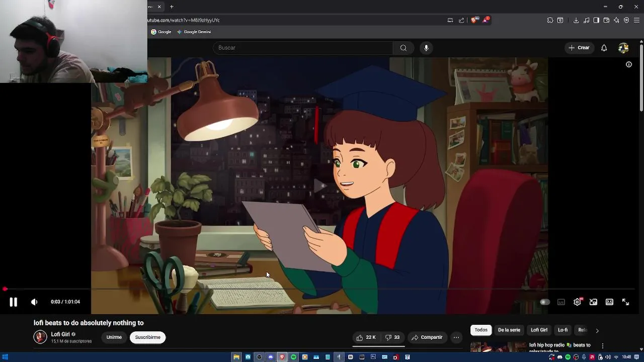Click the page vertical scrollbar

(641, 78)
